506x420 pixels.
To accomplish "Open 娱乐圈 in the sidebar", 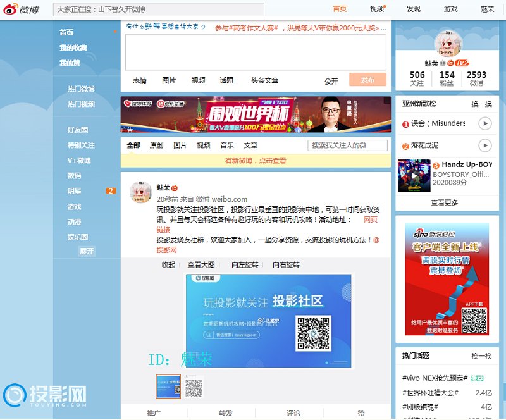I will click(78, 237).
